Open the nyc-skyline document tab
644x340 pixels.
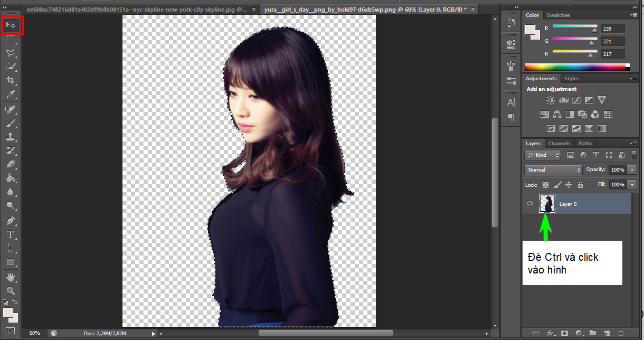137,10
